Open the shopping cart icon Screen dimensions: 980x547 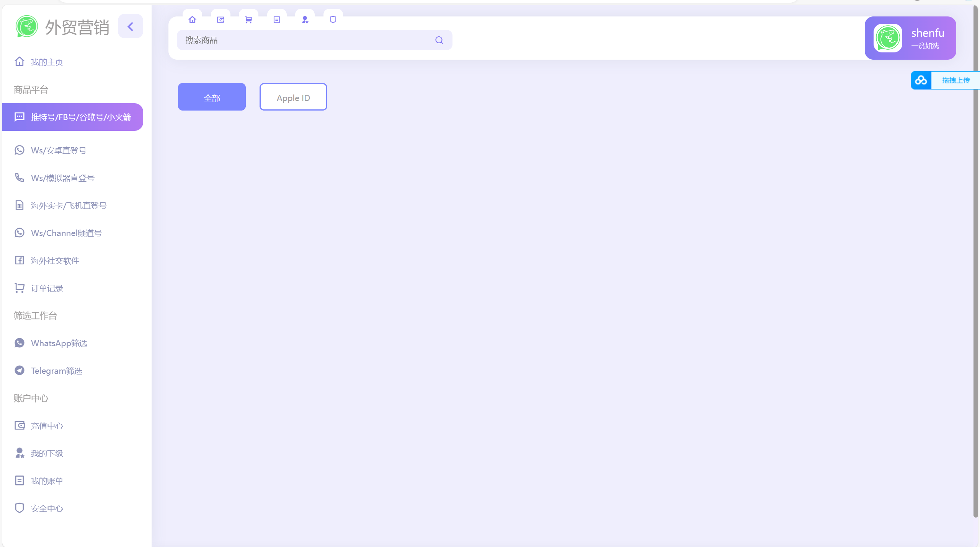click(248, 20)
